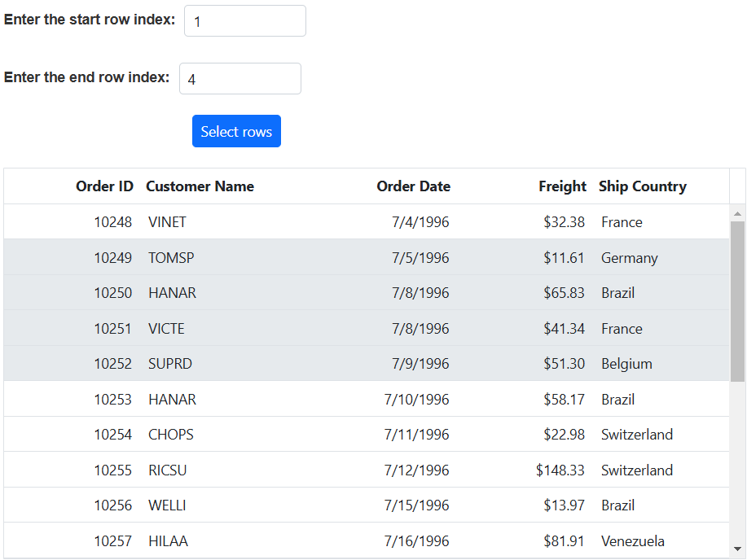747x560 pixels.
Task: Click freight value $11.61
Action: pyautogui.click(x=564, y=258)
